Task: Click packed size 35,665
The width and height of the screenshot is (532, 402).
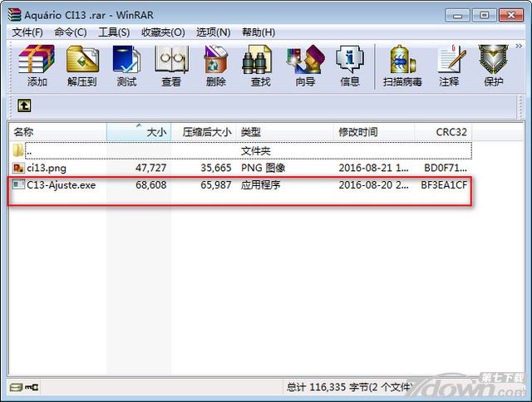Action: pos(216,168)
